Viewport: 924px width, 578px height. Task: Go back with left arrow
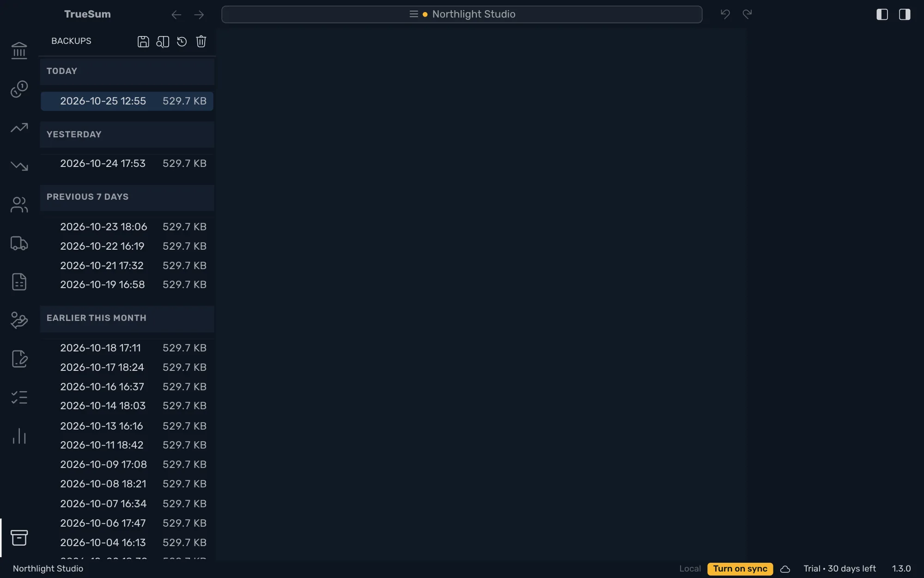[176, 15]
